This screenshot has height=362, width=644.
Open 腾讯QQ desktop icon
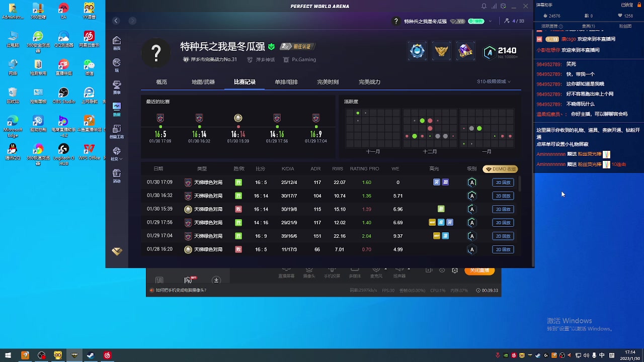pyautogui.click(x=13, y=152)
